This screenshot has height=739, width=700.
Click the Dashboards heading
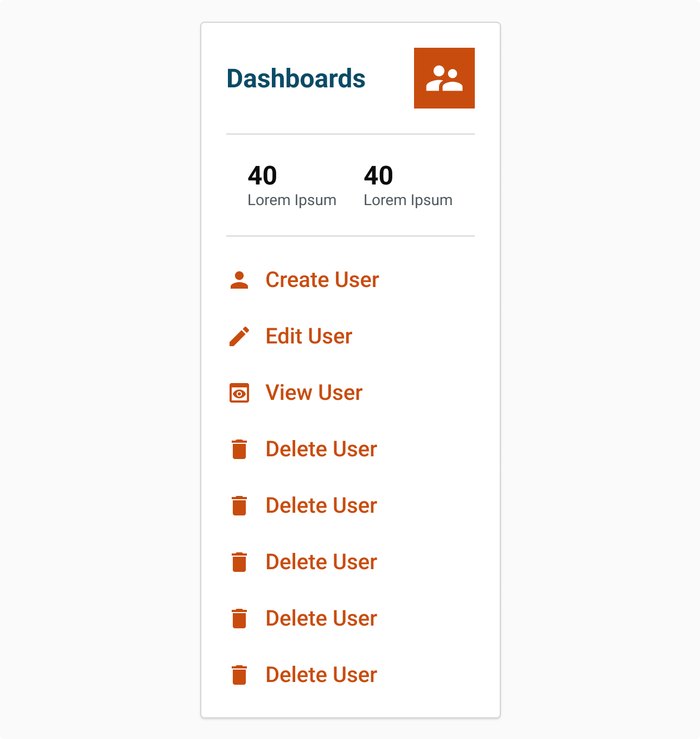pos(296,79)
